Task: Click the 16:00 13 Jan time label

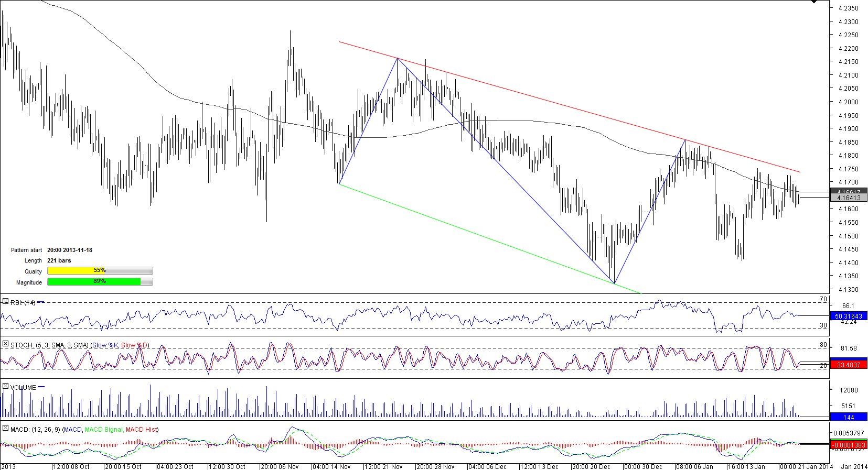Action: (747, 466)
